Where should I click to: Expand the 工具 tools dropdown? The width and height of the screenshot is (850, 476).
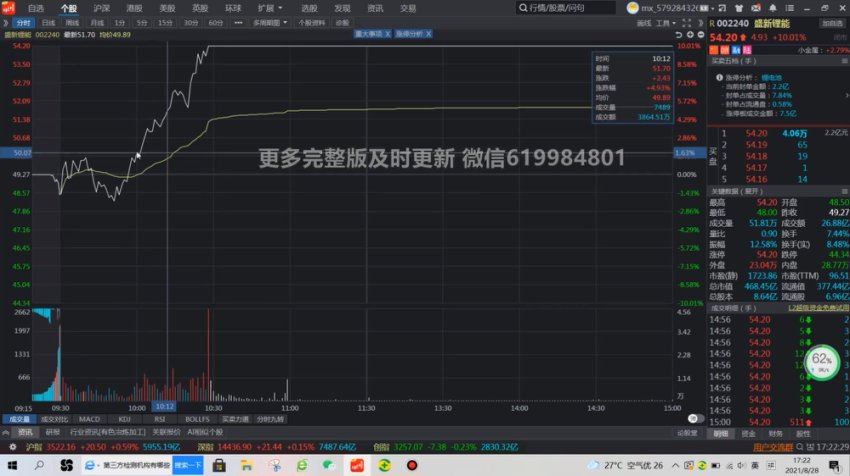pyautogui.click(x=666, y=23)
